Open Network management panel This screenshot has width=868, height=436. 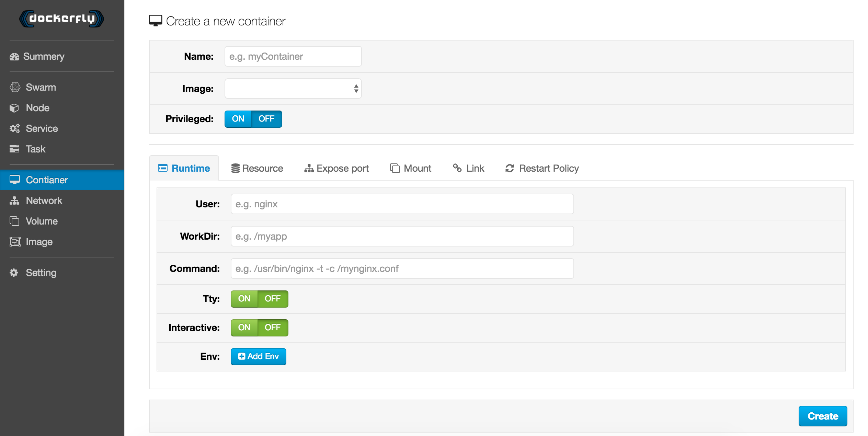pos(44,200)
